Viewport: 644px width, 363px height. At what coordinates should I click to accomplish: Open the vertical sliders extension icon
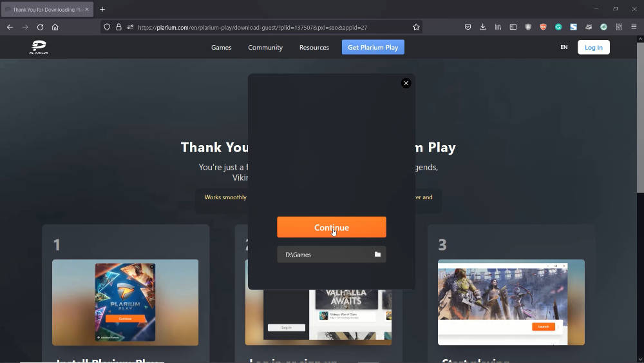pos(618,27)
